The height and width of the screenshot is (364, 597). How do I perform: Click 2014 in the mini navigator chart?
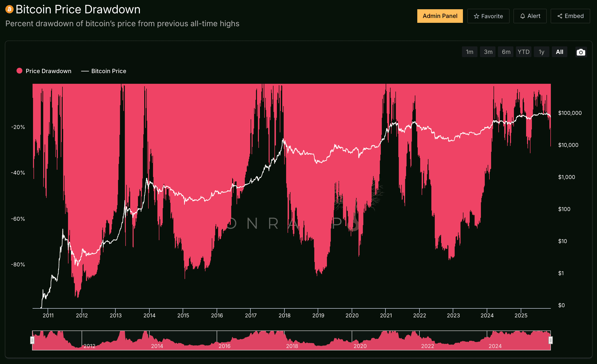click(x=157, y=346)
